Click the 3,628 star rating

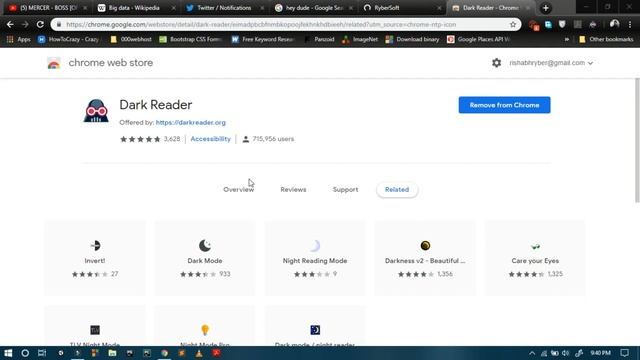pyautogui.click(x=150, y=139)
